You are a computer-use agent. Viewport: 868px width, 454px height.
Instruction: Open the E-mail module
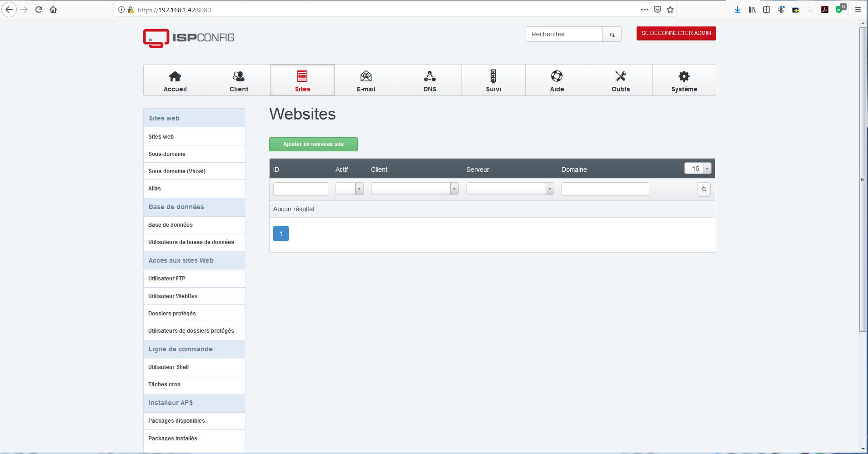[366, 80]
